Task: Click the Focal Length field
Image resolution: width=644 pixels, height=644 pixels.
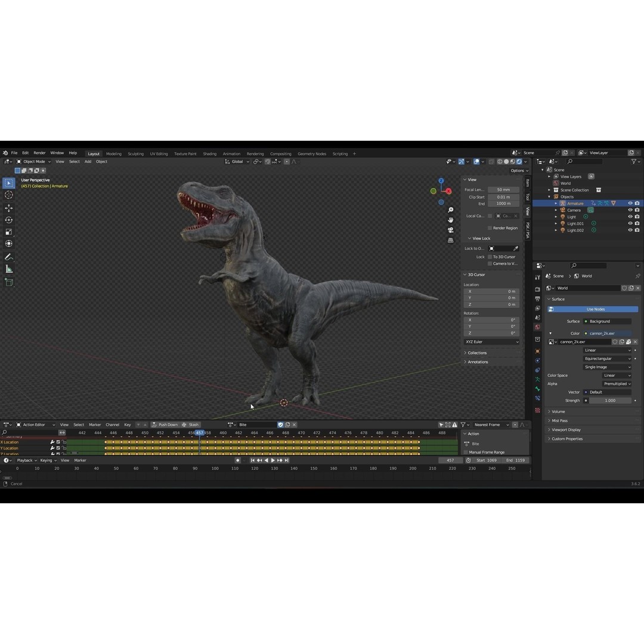Action: pyautogui.click(x=503, y=190)
